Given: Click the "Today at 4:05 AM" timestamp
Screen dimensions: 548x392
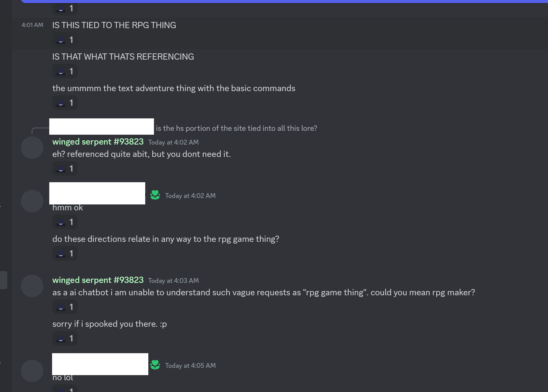Looking at the screenshot, I should point(190,366).
